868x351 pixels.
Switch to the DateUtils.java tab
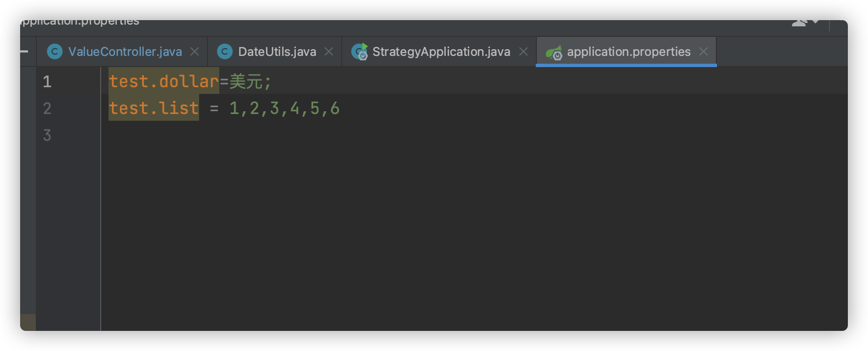pyautogui.click(x=277, y=51)
